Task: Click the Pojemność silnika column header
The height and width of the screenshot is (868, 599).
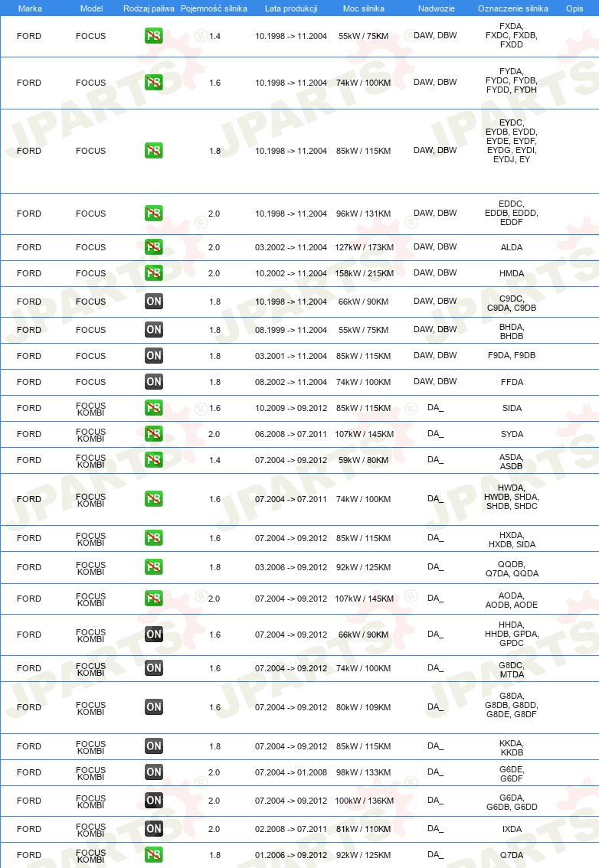Action: pyautogui.click(x=214, y=8)
